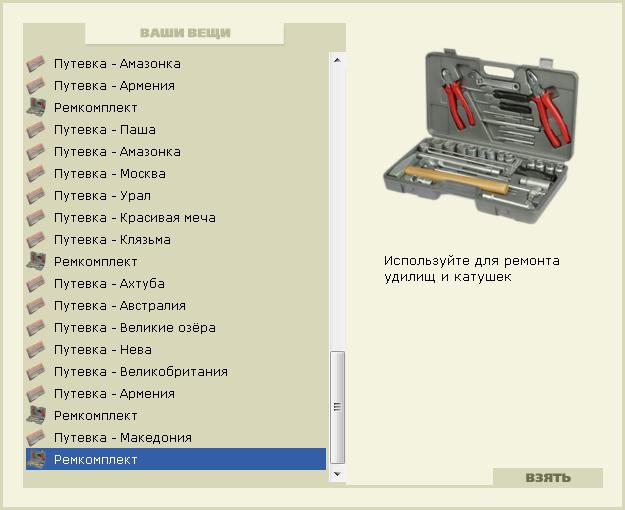This screenshot has height=510, width=625.
Task: Pick the Путевка - Македония list entry
Action: 122,438
